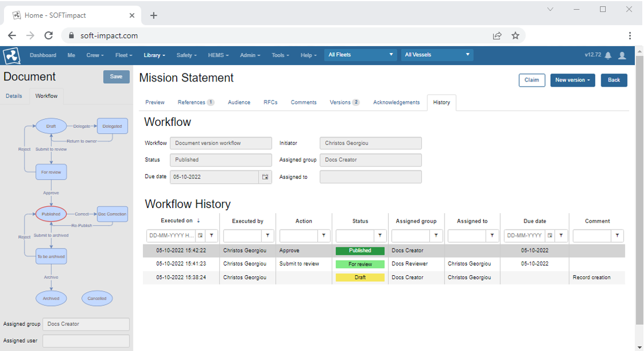This screenshot has width=644, height=351.
Task: Click the Executed on filter funnel icon
Action: 211,236
